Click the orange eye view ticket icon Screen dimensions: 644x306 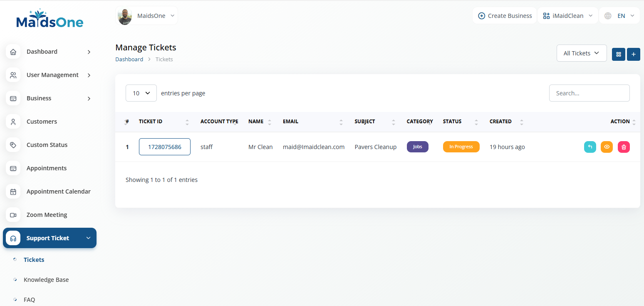[x=607, y=147]
